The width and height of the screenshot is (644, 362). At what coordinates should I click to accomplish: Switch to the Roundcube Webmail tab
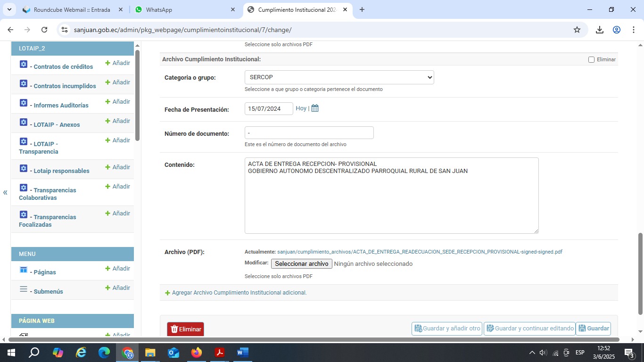pyautogui.click(x=72, y=9)
